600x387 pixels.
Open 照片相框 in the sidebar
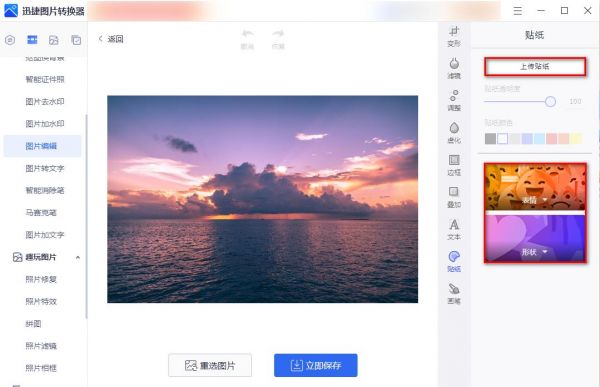(41, 368)
